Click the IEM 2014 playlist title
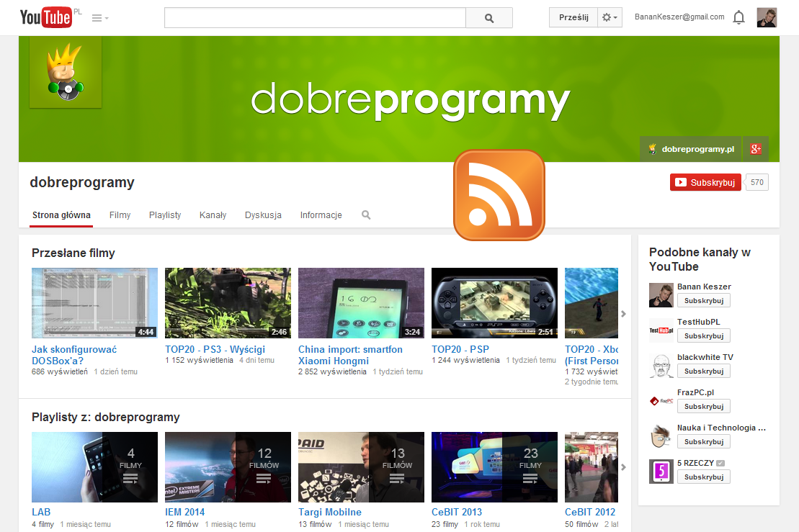The height and width of the screenshot is (532, 799). (185, 512)
